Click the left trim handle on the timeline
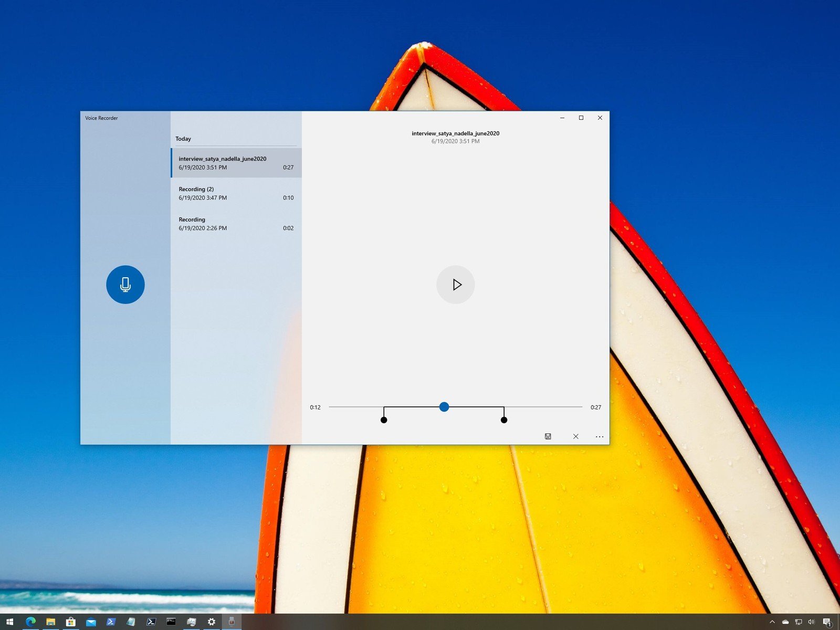840x630 pixels. click(384, 419)
